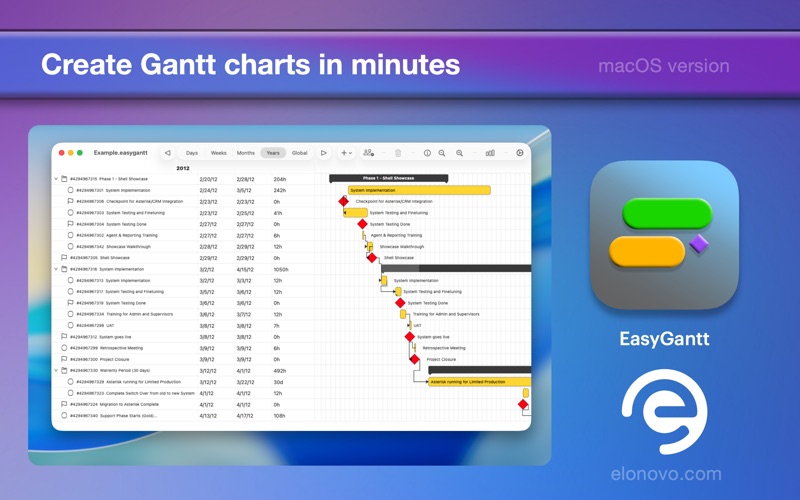Open the plus add-item dropdown in toolbar
800x500 pixels.
[x=346, y=153]
